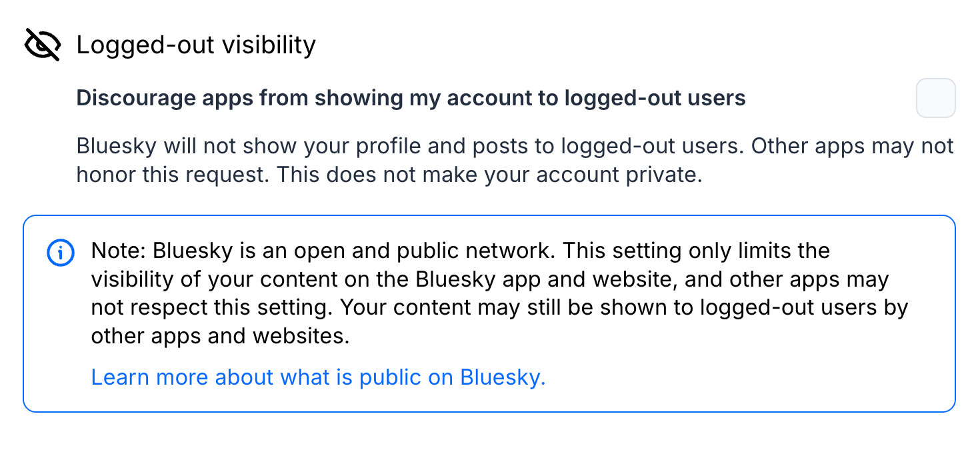Image resolution: width=980 pixels, height=456 pixels.
Task: Enable the discourage logged-out users checkbox
Action: coord(935,98)
